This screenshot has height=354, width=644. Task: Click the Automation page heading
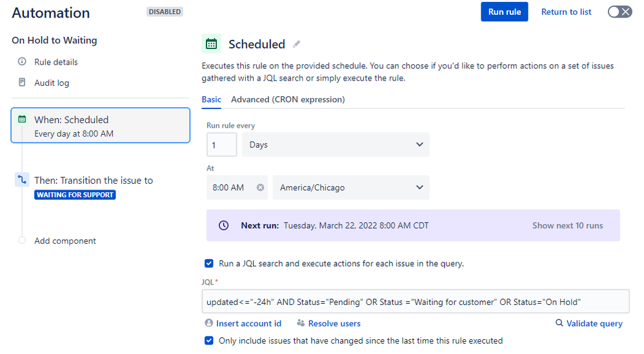pos(50,13)
